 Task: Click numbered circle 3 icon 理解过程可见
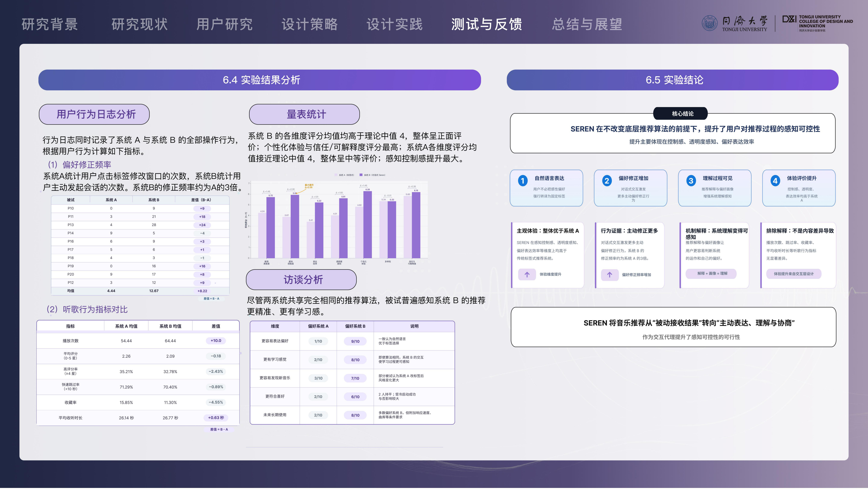[691, 181]
